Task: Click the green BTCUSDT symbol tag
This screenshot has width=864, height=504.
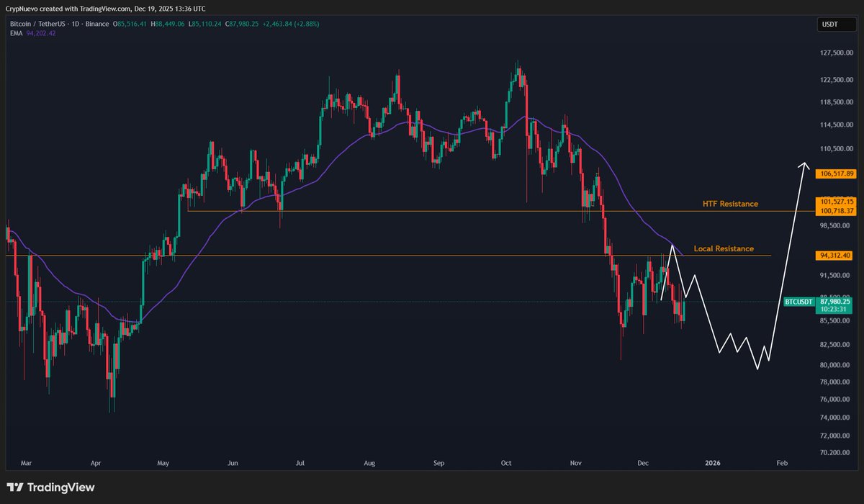Action: coord(799,302)
